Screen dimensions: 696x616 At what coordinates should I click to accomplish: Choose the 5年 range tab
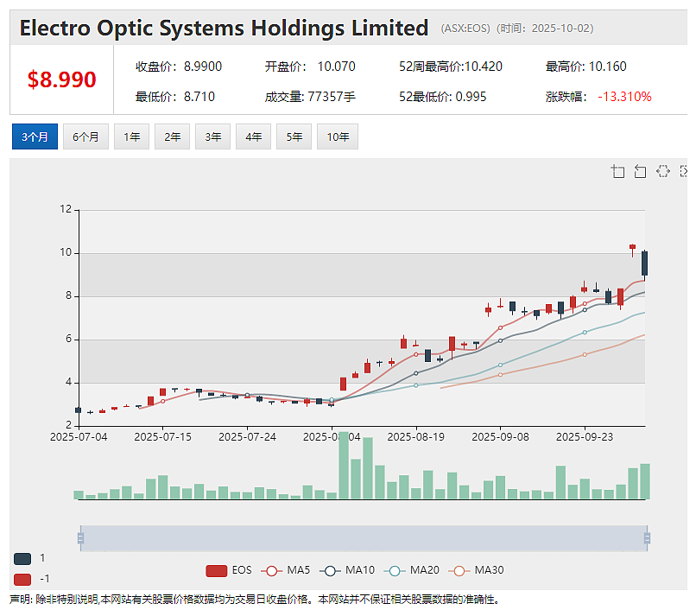click(x=294, y=137)
